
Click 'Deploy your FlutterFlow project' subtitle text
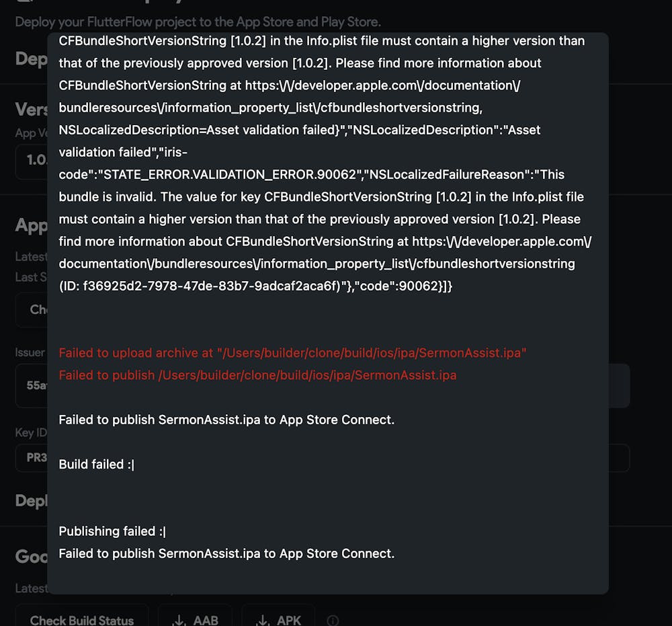coord(198,22)
